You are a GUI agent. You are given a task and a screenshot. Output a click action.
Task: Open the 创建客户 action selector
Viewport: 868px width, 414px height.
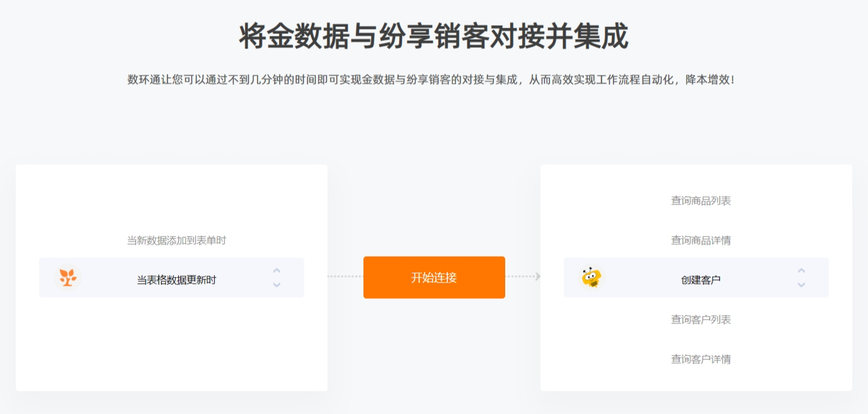point(696,277)
